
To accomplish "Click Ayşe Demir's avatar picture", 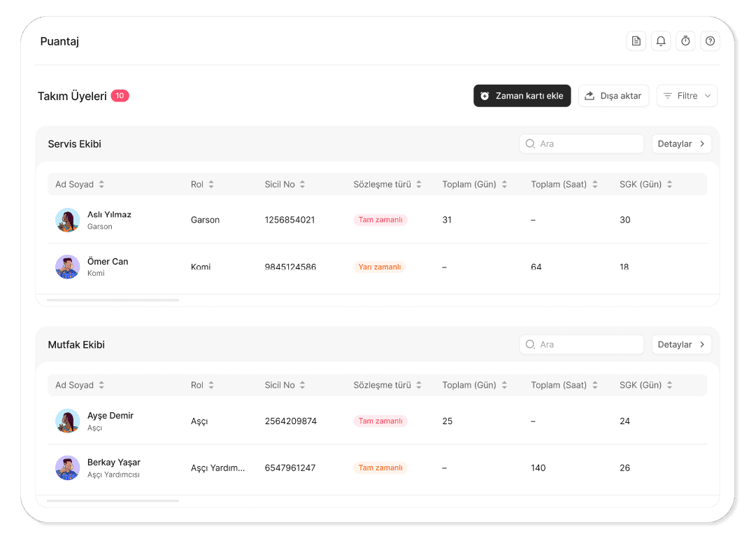I will click(68, 421).
